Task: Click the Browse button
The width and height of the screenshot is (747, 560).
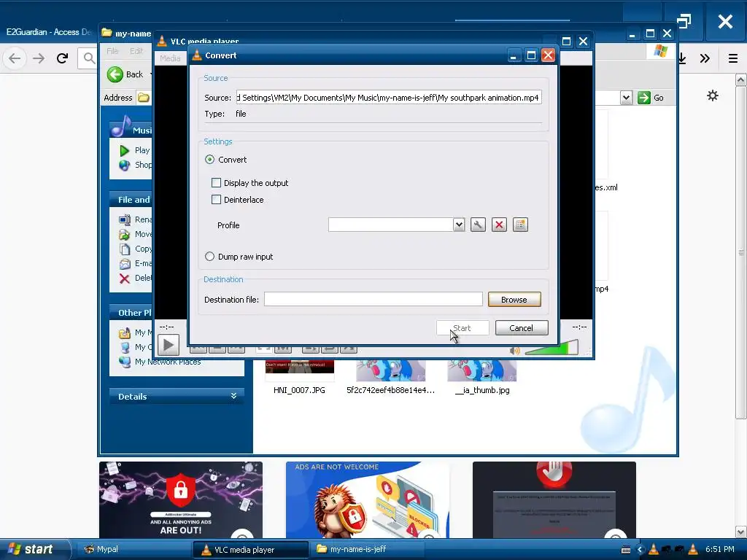Action: click(514, 300)
